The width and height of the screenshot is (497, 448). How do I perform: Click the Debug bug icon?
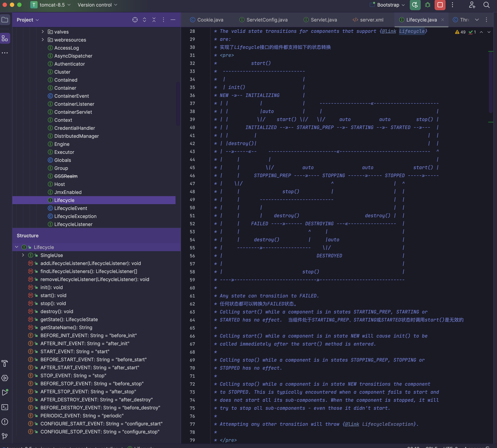(x=427, y=5)
